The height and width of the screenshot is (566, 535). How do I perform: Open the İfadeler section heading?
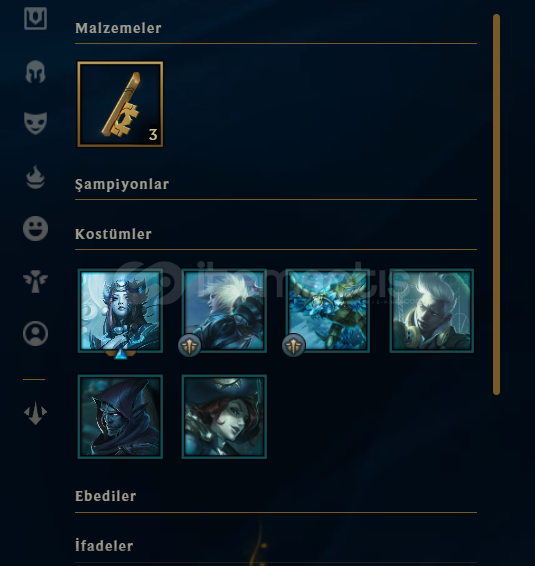click(x=104, y=545)
